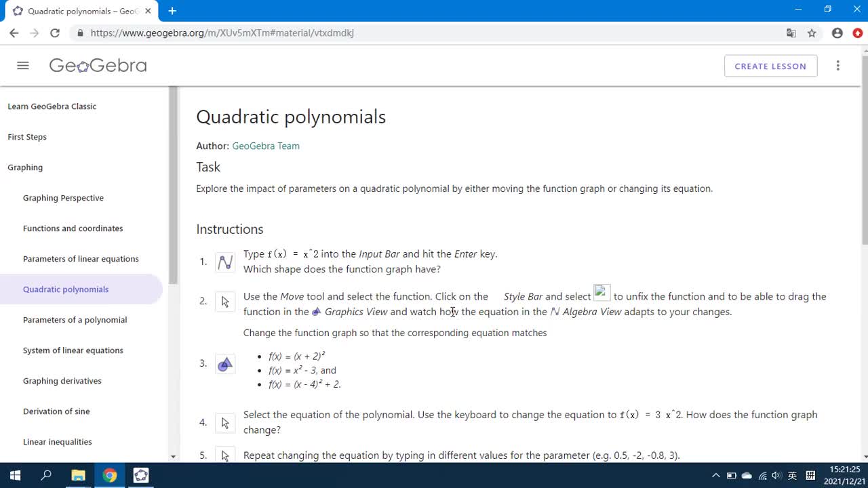Click the Instructions heading
This screenshot has width=868, height=488.
[x=230, y=229]
